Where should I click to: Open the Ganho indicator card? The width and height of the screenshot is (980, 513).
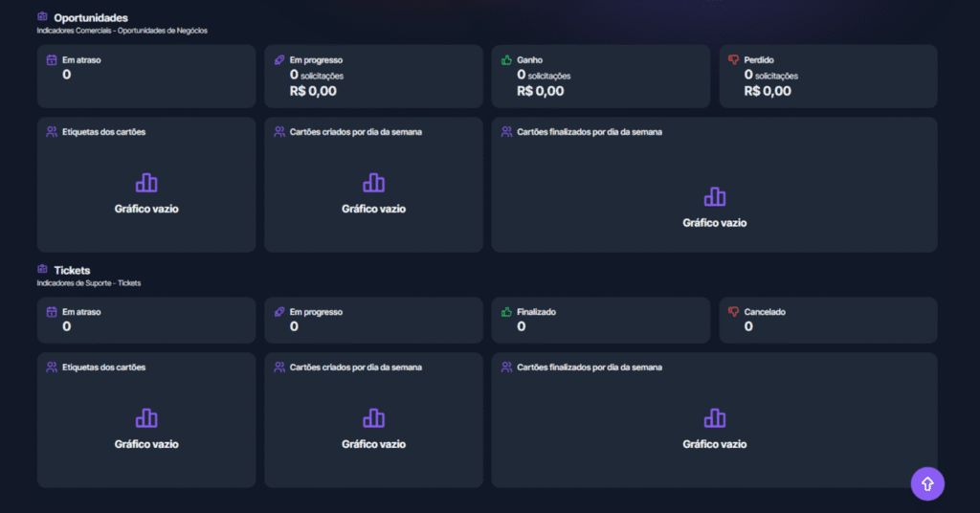(x=600, y=77)
